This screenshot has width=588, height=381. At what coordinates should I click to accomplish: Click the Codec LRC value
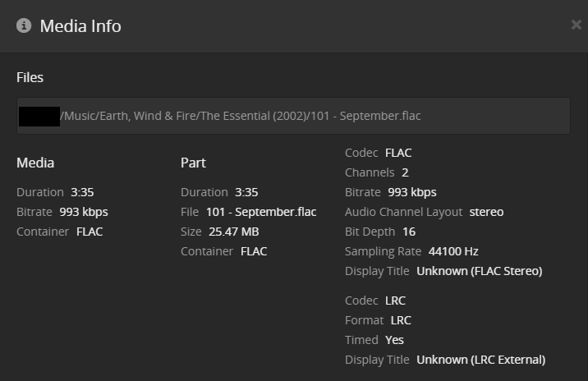(x=395, y=301)
